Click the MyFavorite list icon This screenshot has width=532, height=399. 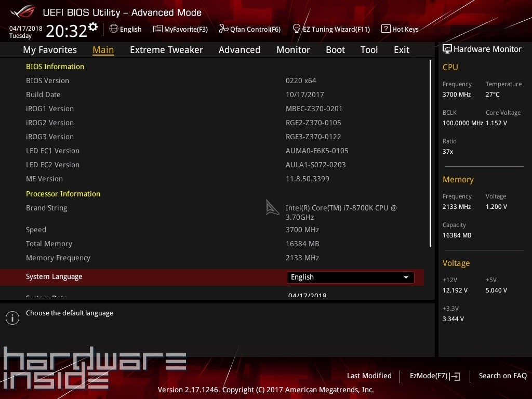click(x=158, y=29)
